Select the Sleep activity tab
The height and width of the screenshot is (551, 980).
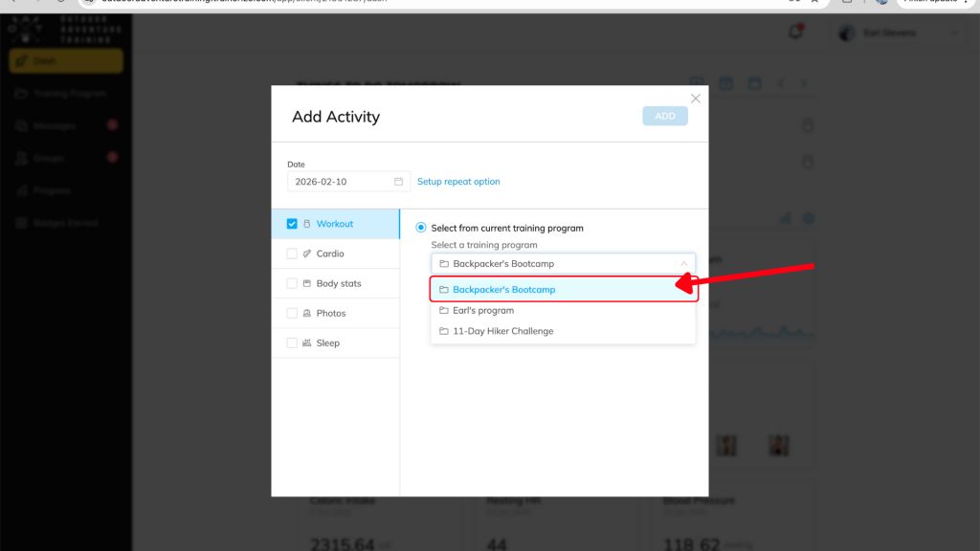tap(327, 342)
